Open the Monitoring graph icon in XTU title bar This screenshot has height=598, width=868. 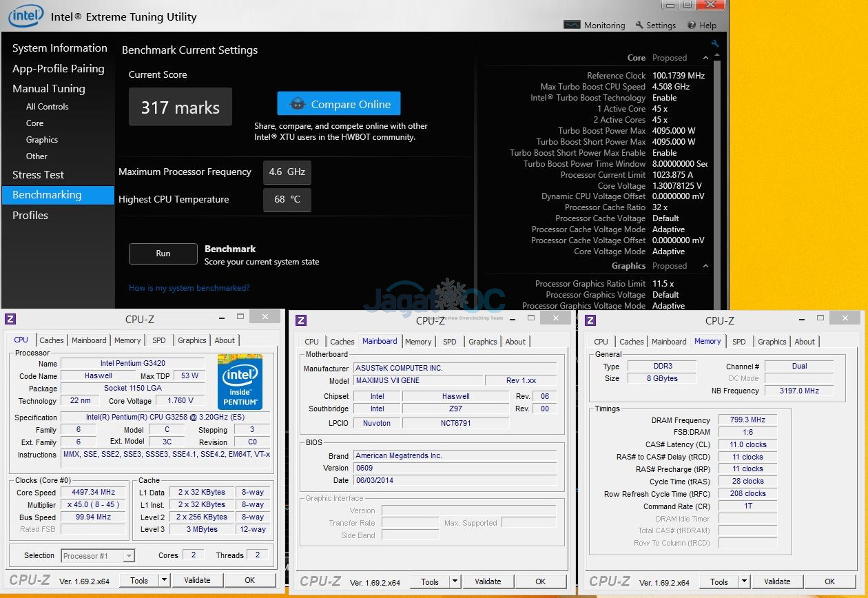572,24
